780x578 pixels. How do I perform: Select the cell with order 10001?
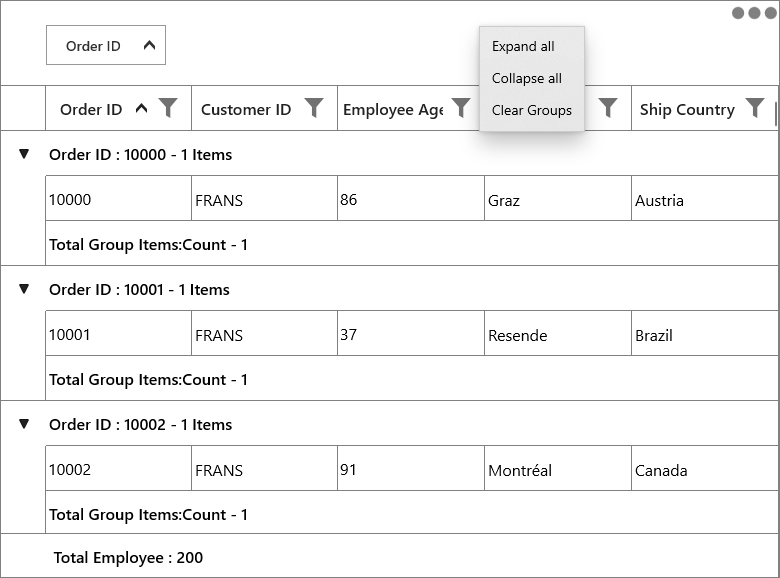(x=118, y=333)
